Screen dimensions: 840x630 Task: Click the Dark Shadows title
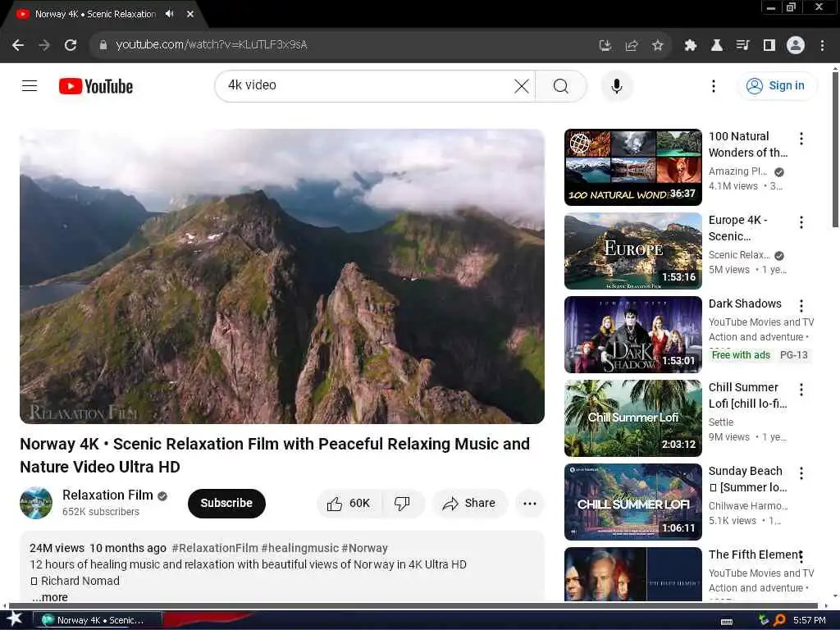(x=745, y=304)
